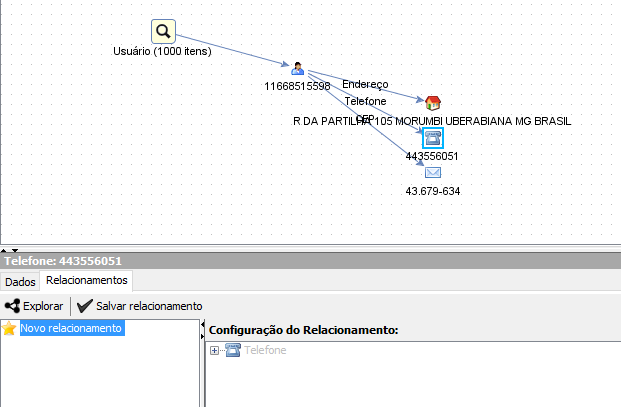Click the person node 11668515598 icon
The image size is (621, 407).
297,69
